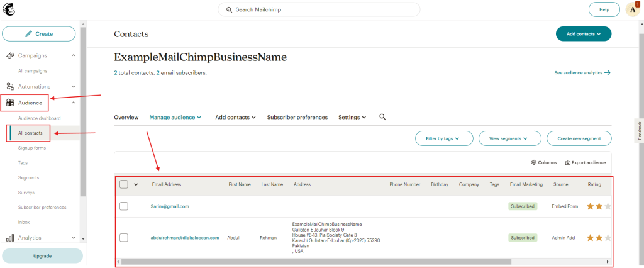Screen dimensions: 644x268
Task: Click the arrow next to See audience analytics
Action: (607, 73)
